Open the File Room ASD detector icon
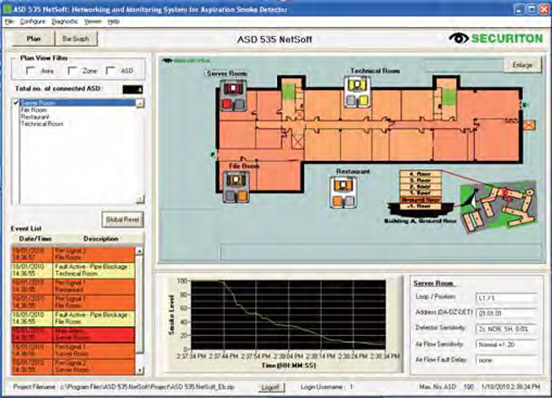 coord(237,187)
